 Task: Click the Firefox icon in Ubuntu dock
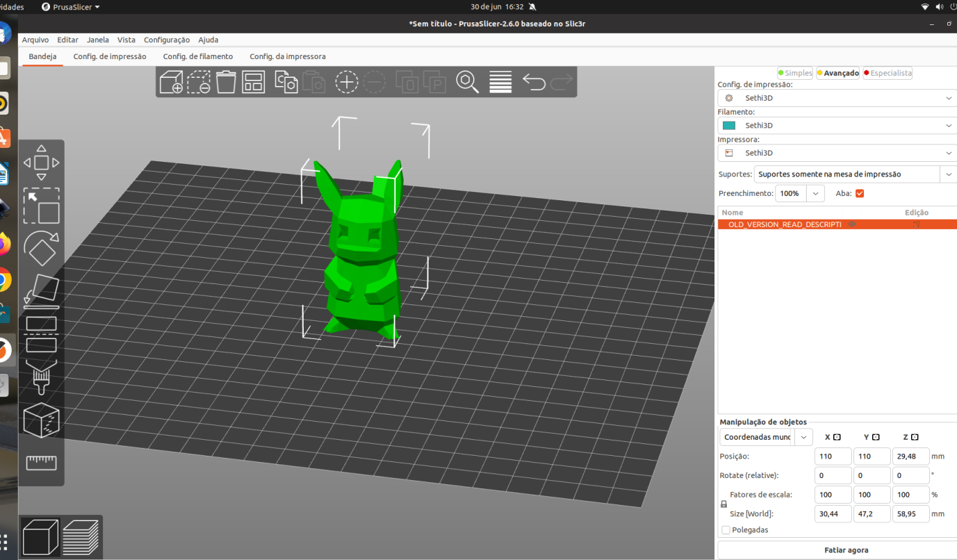3,244
